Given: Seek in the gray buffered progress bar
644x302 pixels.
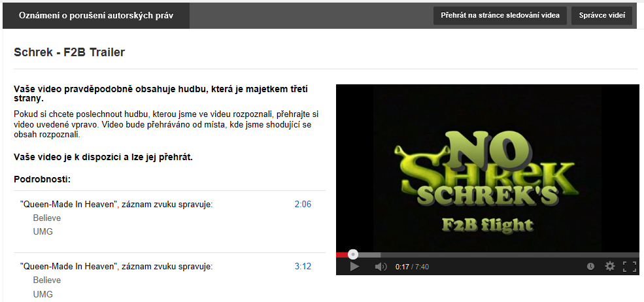Looking at the screenshot, I should coord(369,255).
